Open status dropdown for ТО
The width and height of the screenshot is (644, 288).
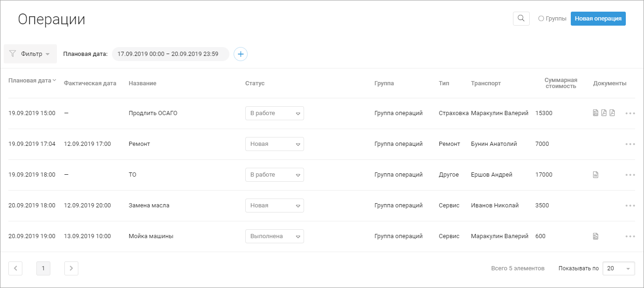[x=275, y=175]
